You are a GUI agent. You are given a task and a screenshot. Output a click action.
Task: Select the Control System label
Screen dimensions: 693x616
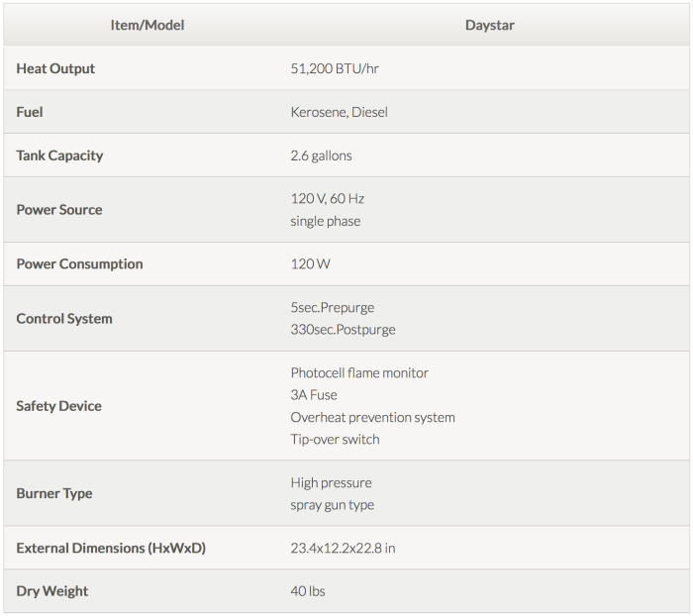[64, 319]
